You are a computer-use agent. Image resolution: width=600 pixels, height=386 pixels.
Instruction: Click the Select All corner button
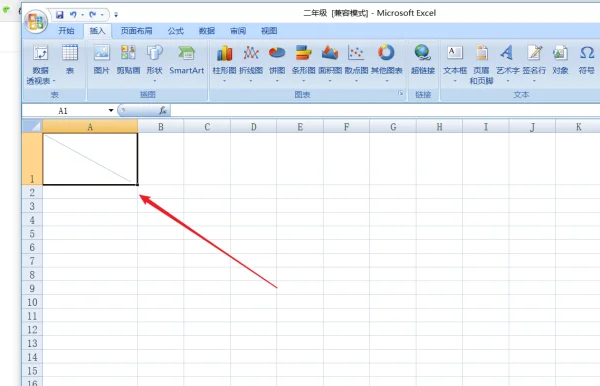[33, 126]
